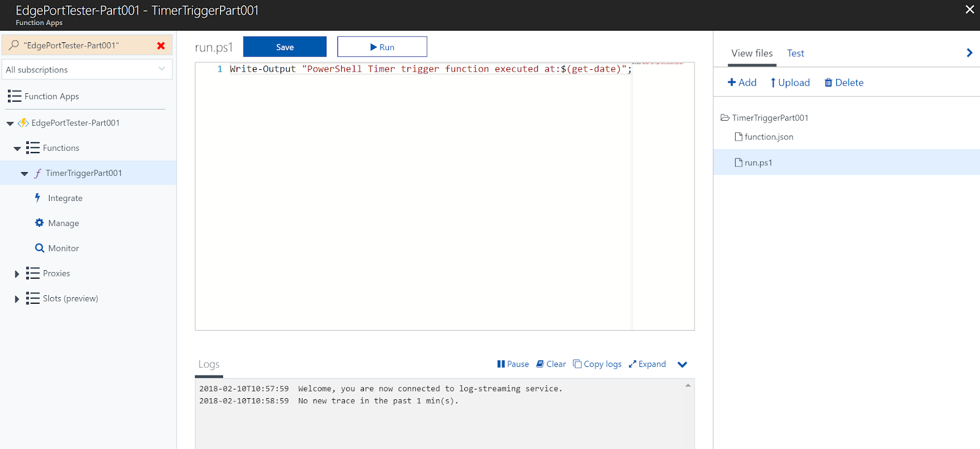Click the "run.ps1" editor heading

pyautogui.click(x=214, y=47)
